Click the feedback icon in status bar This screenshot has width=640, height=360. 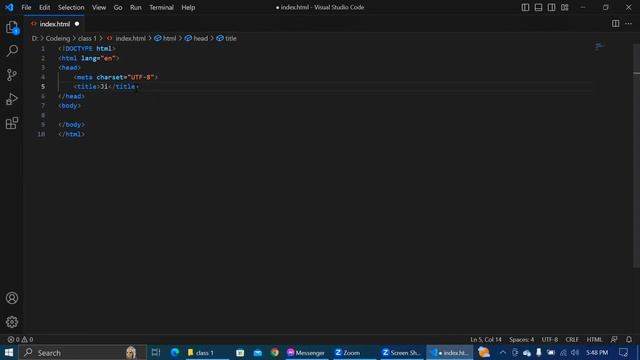614,340
